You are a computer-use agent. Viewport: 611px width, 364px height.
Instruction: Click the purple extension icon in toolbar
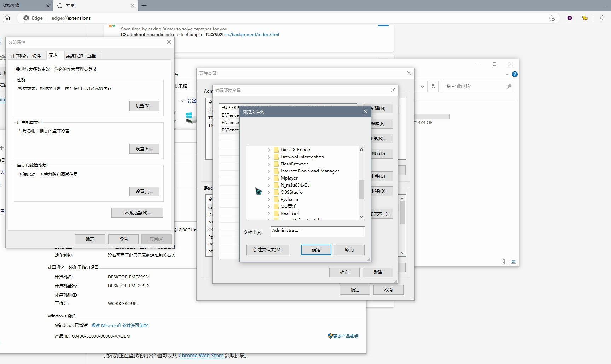(x=570, y=18)
